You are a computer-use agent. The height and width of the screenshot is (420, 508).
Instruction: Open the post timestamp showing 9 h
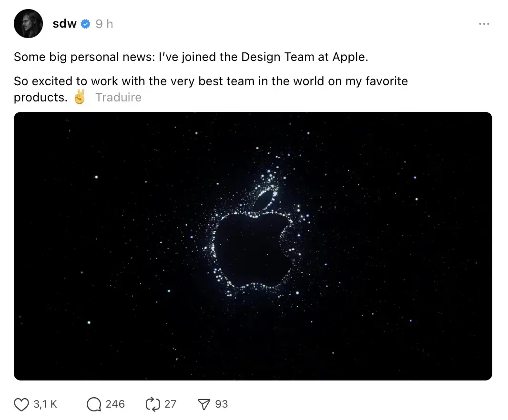[104, 23]
